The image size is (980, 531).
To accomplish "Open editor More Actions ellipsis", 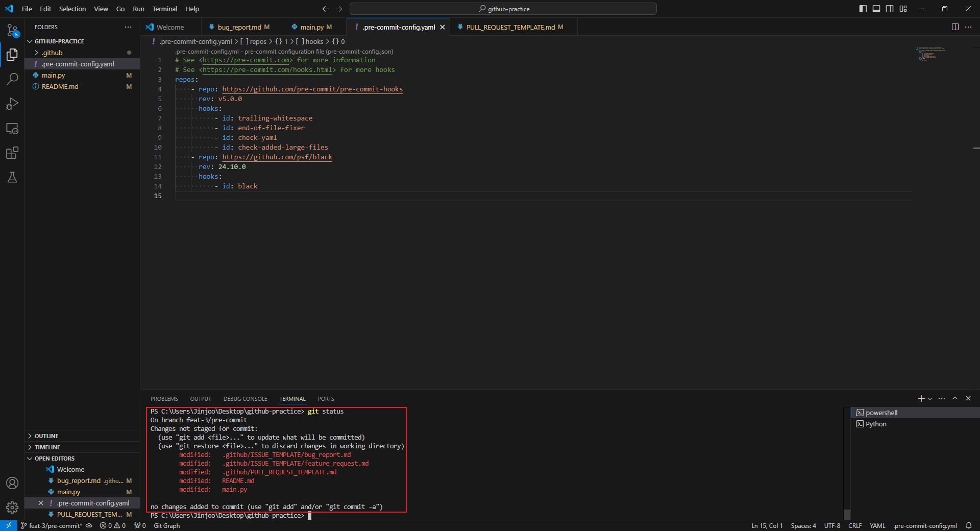I will point(968,27).
